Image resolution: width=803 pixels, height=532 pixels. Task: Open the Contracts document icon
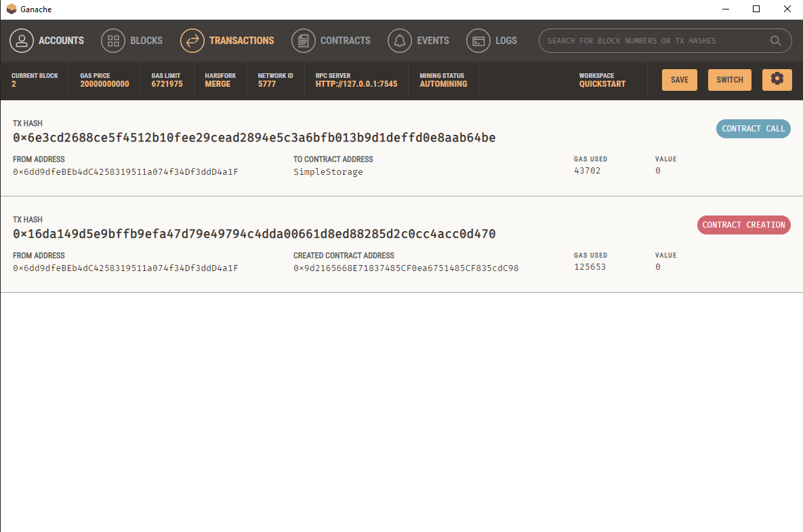coord(304,41)
